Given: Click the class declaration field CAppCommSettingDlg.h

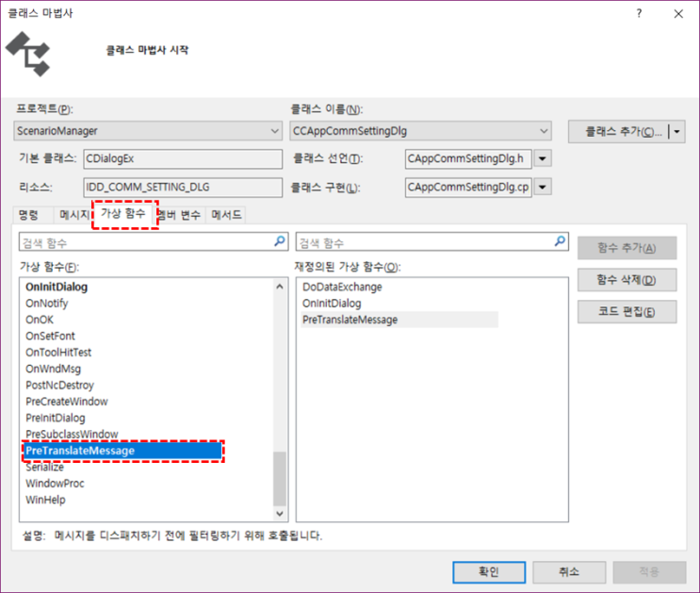Looking at the screenshot, I should (x=468, y=158).
